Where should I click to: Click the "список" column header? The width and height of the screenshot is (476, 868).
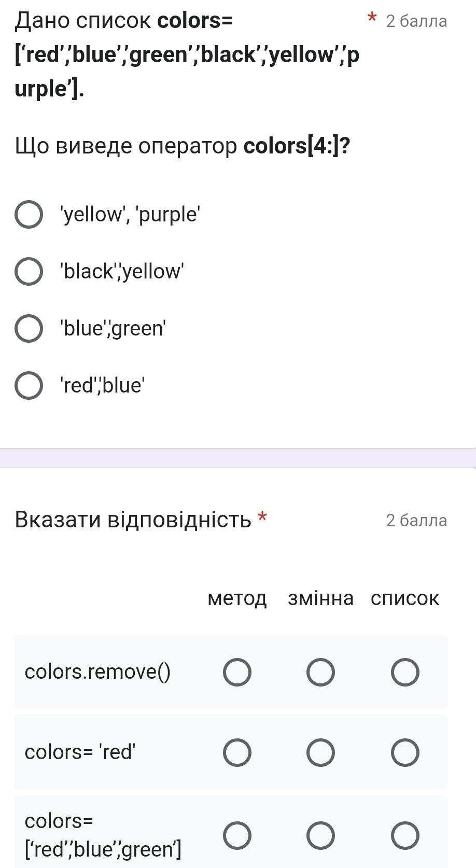click(405, 598)
